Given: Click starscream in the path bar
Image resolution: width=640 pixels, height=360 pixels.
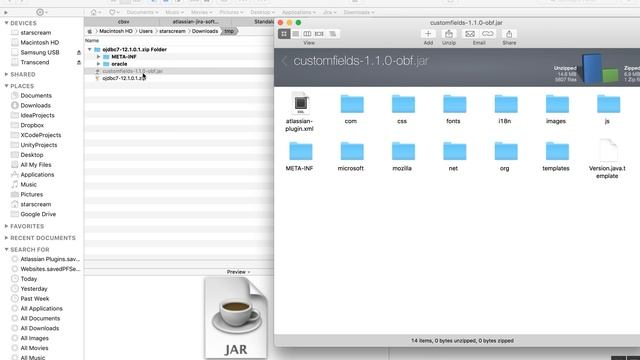Looking at the screenshot, I should (172, 31).
